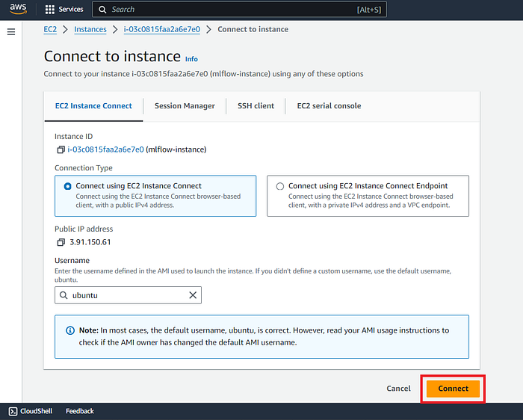
Task: Click the CloudShell label in the footer
Action: tap(36, 411)
